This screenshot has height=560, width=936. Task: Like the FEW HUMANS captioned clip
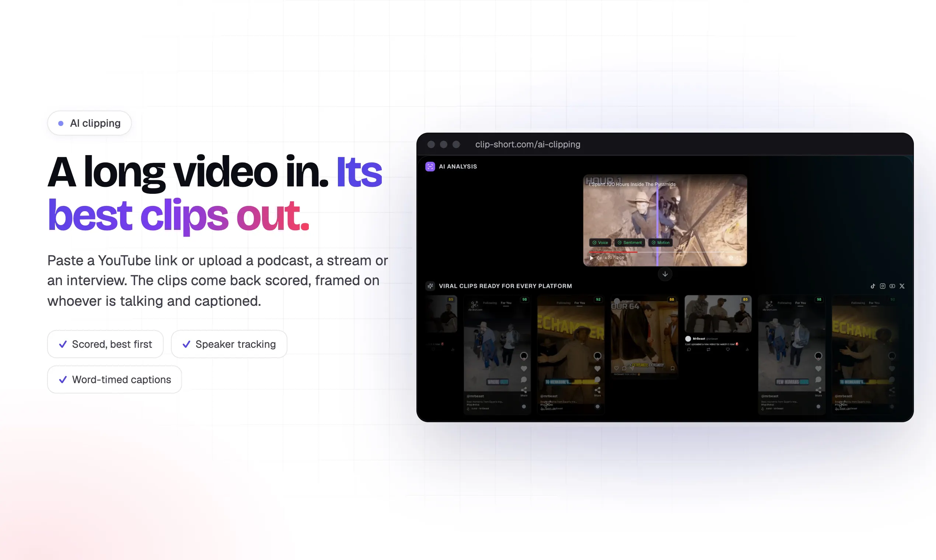coord(818,368)
